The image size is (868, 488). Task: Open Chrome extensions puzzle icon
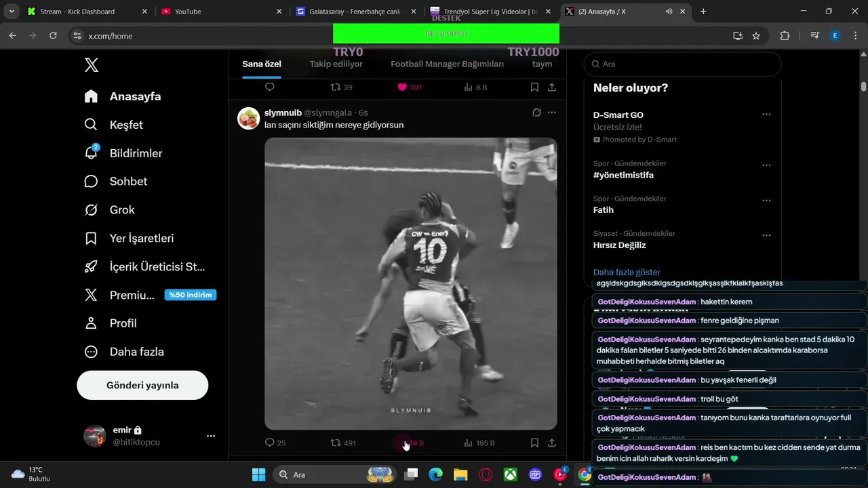pos(785,36)
